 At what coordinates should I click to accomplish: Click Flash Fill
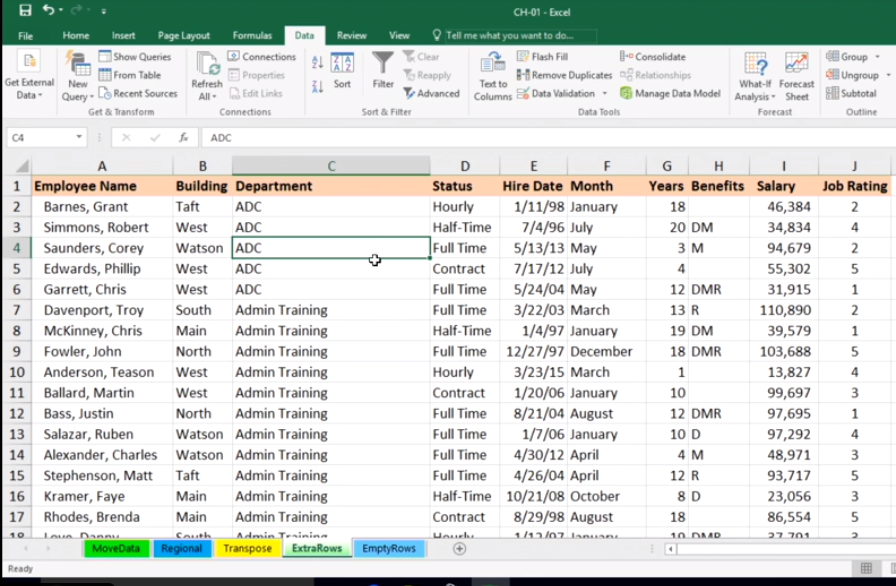point(542,57)
